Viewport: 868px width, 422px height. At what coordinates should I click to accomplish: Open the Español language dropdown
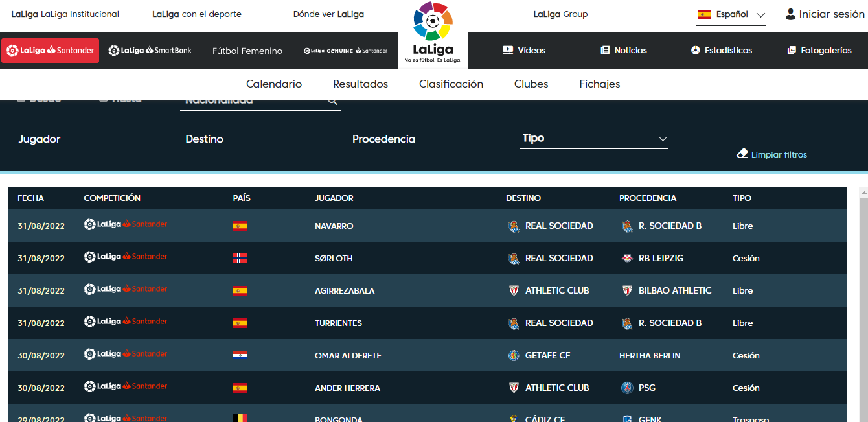pyautogui.click(x=731, y=14)
